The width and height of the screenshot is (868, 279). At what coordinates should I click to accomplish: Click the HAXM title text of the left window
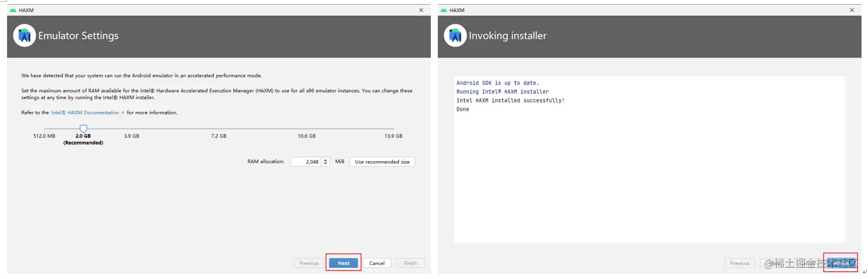[26, 10]
